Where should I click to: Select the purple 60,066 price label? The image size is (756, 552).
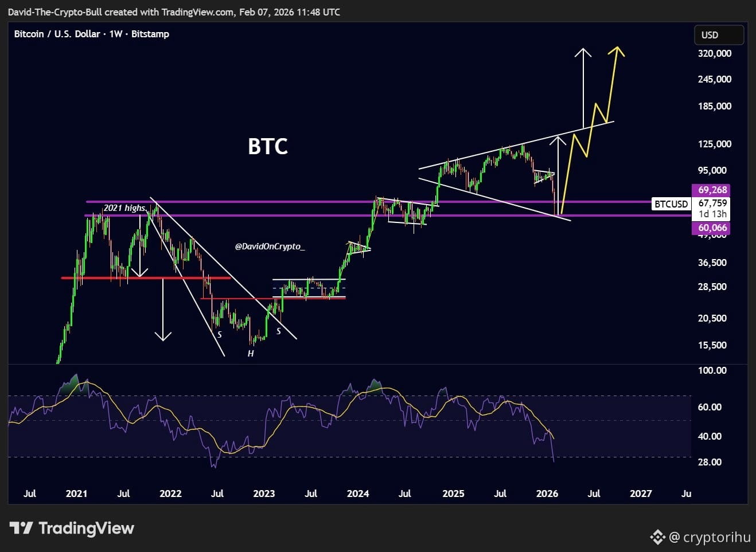pos(712,228)
